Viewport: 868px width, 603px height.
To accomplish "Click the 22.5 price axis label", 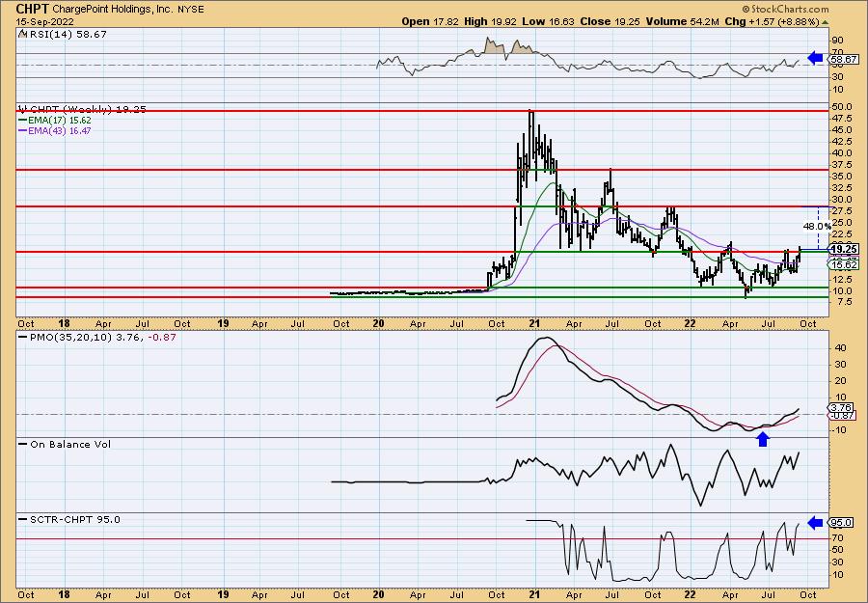I will coord(842,234).
